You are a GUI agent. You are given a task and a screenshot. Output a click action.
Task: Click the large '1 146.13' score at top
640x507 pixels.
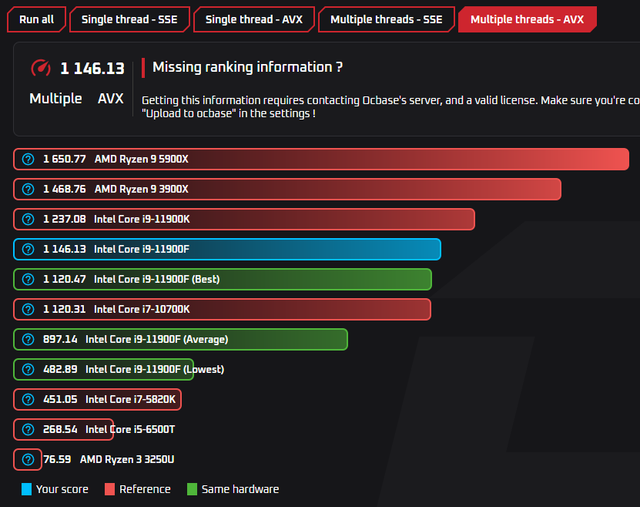pos(92,68)
